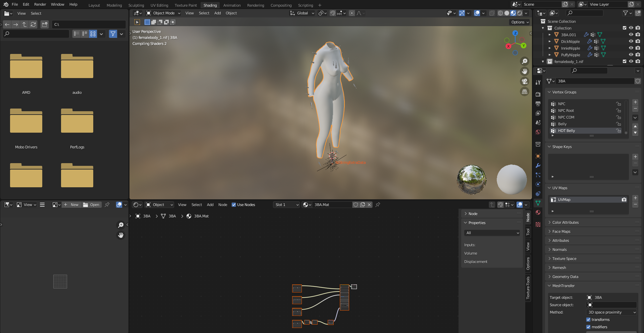Viewport: 644px width, 333px height.
Task: Exclude Collection from view layer checkbox
Action: 625,28
